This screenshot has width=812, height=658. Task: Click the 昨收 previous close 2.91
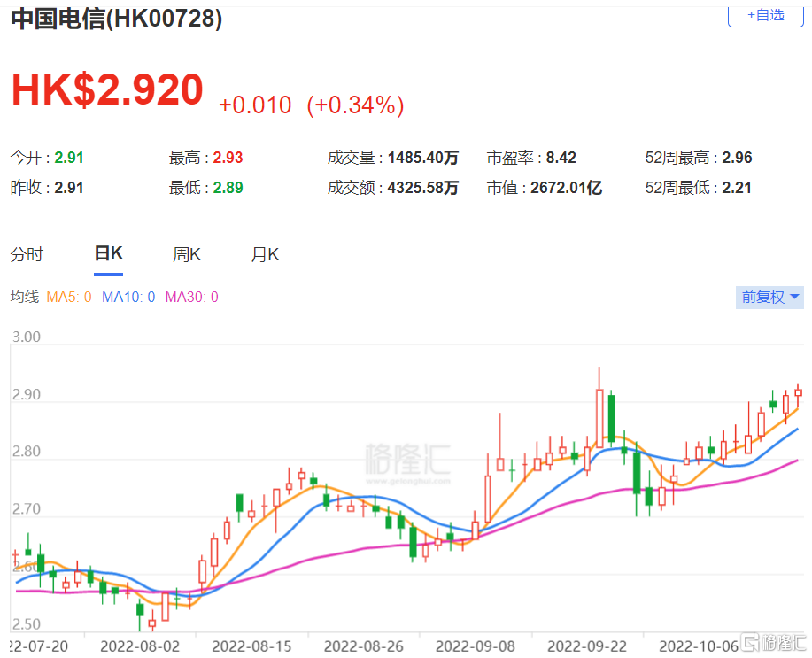click(69, 188)
